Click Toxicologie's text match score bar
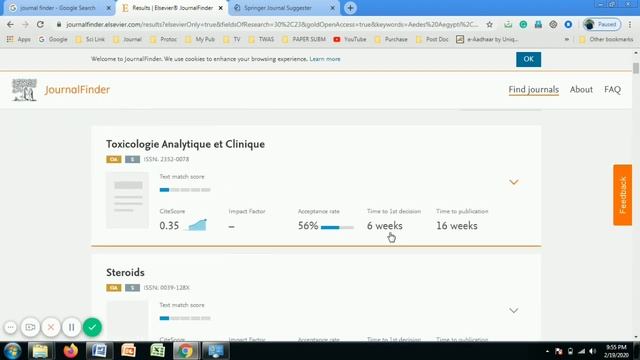This screenshot has width=640, height=360. 185,190
